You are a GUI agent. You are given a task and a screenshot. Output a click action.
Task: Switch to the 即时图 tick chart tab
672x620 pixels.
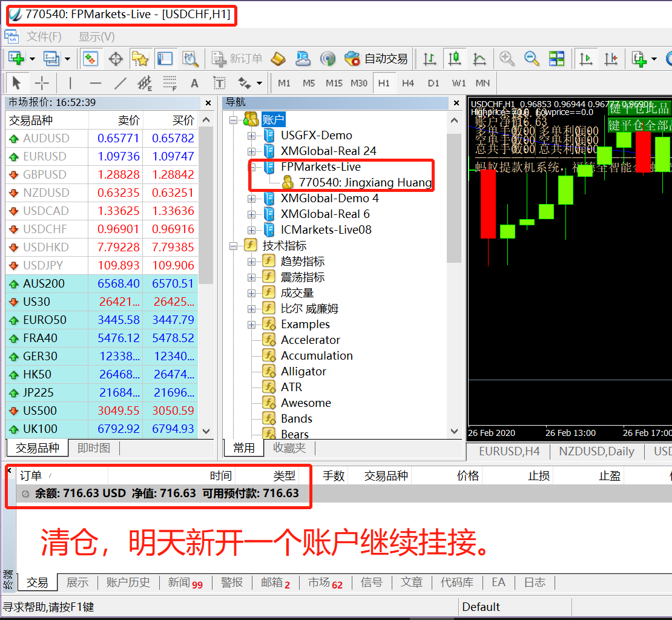[94, 448]
